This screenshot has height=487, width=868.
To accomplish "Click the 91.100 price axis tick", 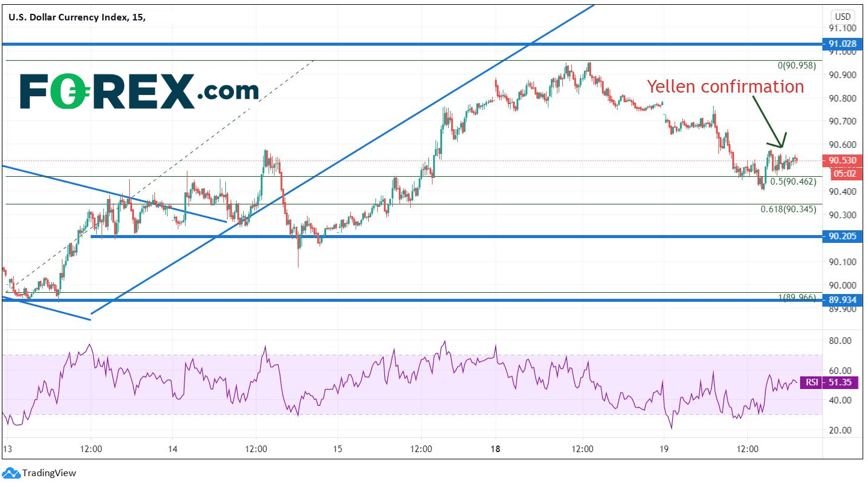I will [x=842, y=28].
